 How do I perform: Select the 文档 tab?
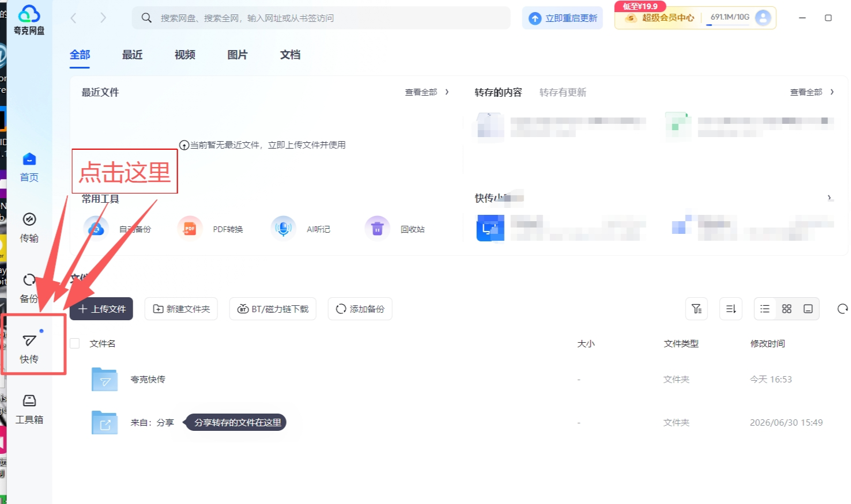point(291,55)
